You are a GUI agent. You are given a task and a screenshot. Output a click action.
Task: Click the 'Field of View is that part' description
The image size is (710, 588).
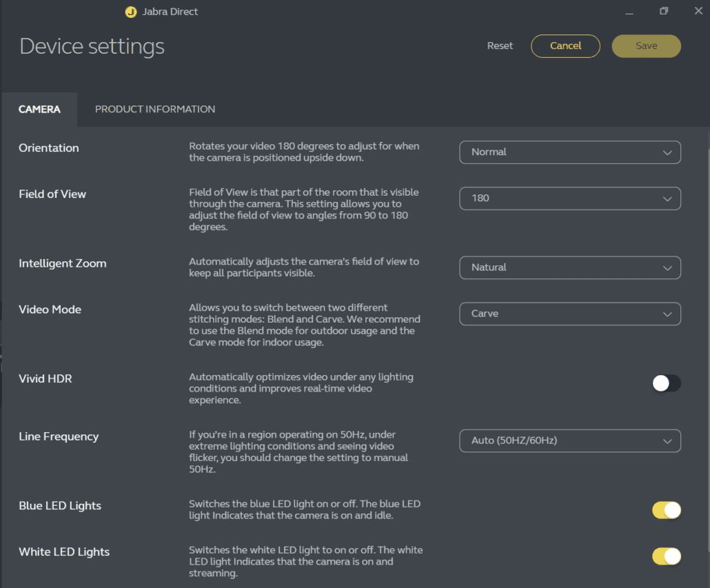[304, 210]
